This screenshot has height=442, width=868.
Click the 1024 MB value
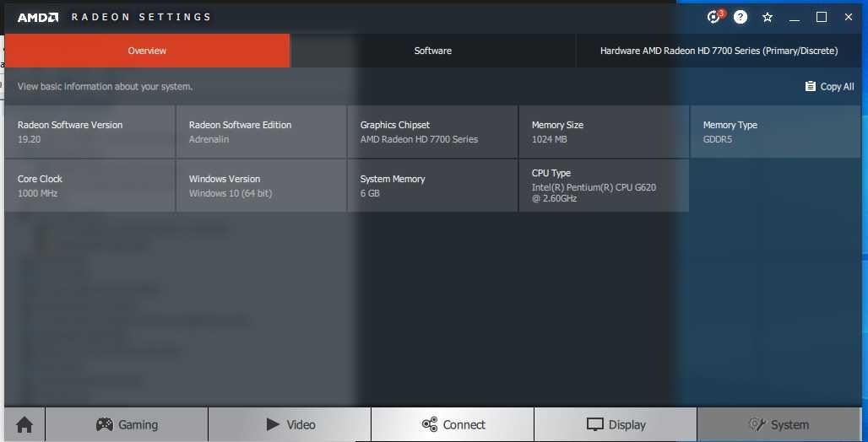click(549, 139)
